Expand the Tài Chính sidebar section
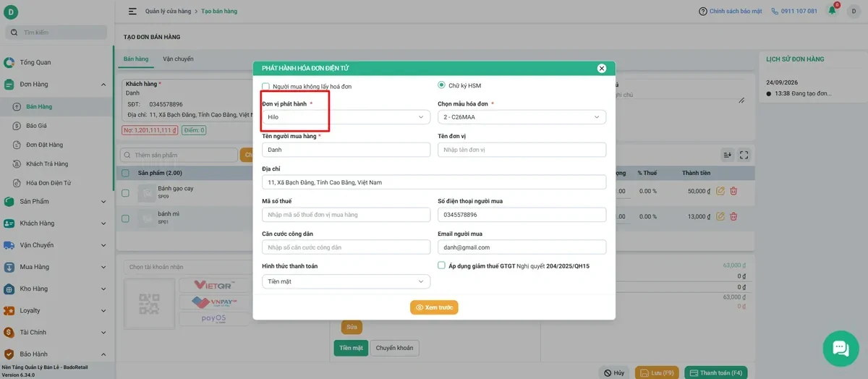This screenshot has width=868, height=379. (x=56, y=333)
